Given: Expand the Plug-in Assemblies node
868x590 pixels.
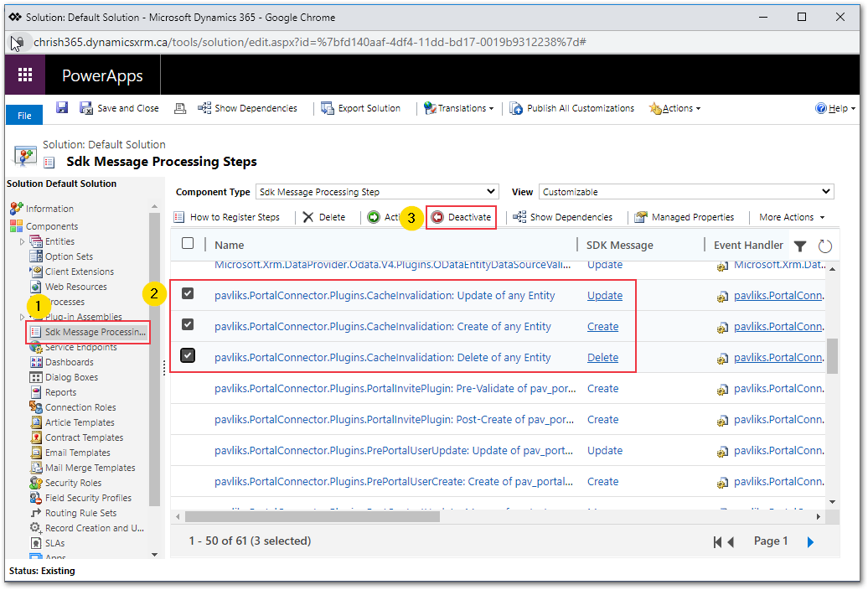Looking at the screenshot, I should pos(22,317).
